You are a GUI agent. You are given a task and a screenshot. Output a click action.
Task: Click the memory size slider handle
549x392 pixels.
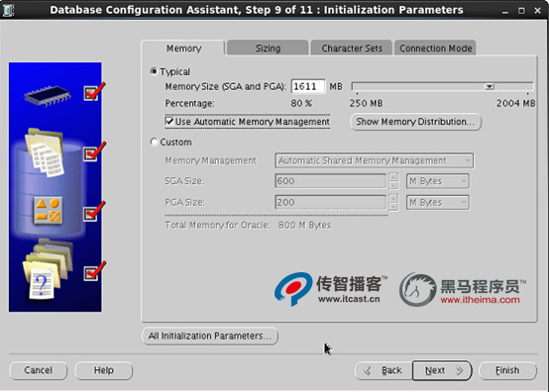(490, 86)
